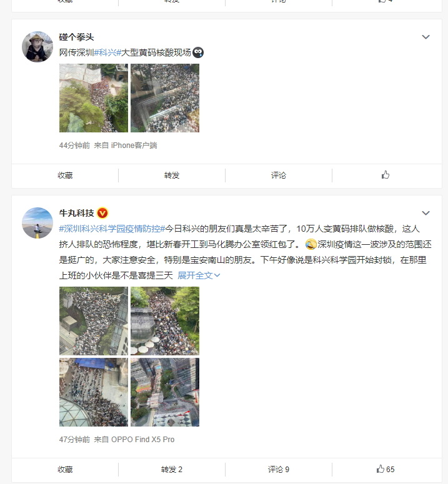448x484 pixels.
Task: Open the crowd photo with blue tents
Action: [x=94, y=392]
